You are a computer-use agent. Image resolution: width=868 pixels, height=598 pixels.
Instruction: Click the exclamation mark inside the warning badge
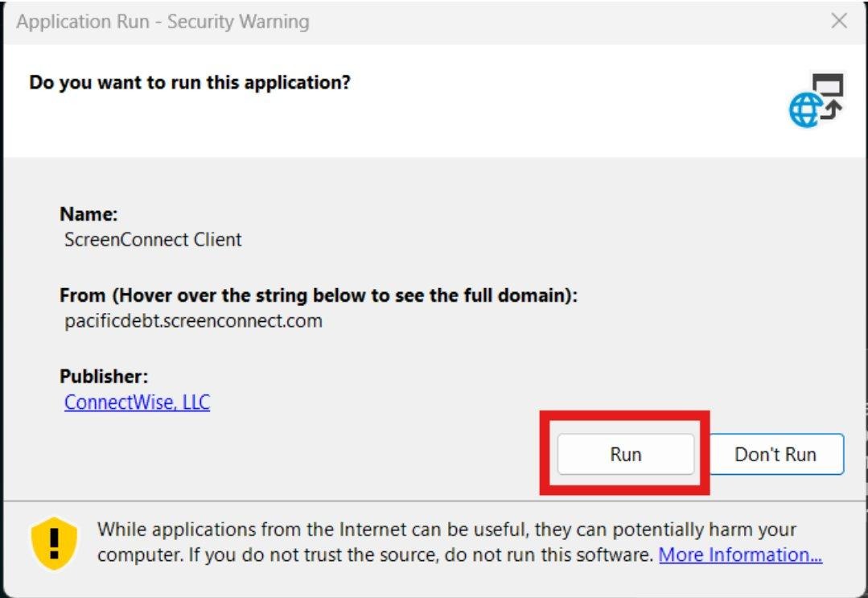(52, 542)
